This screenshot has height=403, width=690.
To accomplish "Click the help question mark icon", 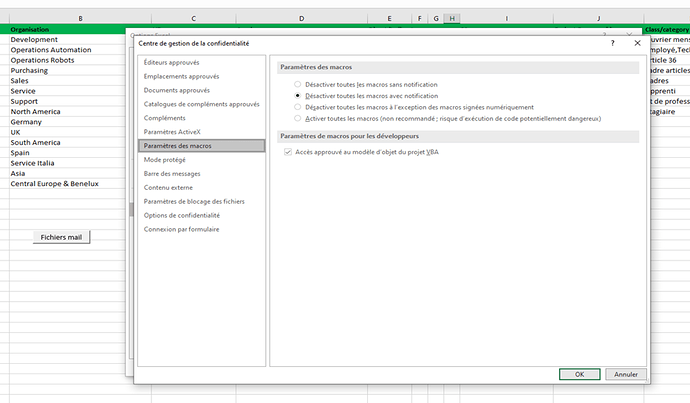I will 612,43.
